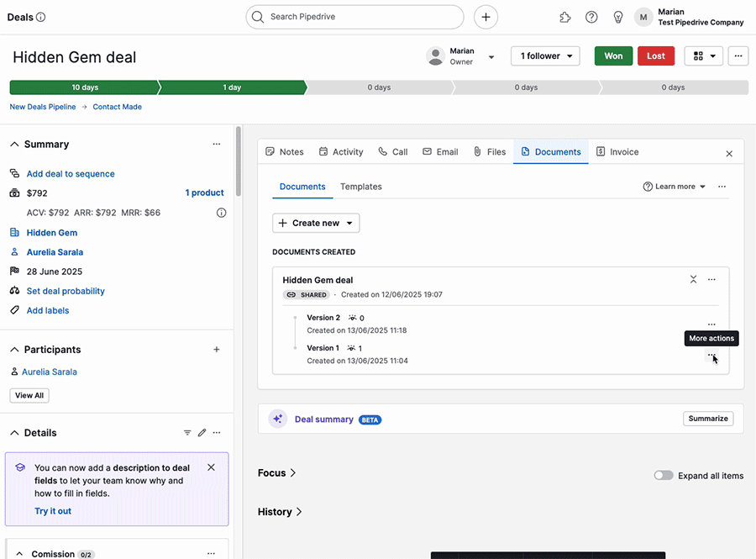
Task: Close the Documents panel with X
Action: coord(729,153)
